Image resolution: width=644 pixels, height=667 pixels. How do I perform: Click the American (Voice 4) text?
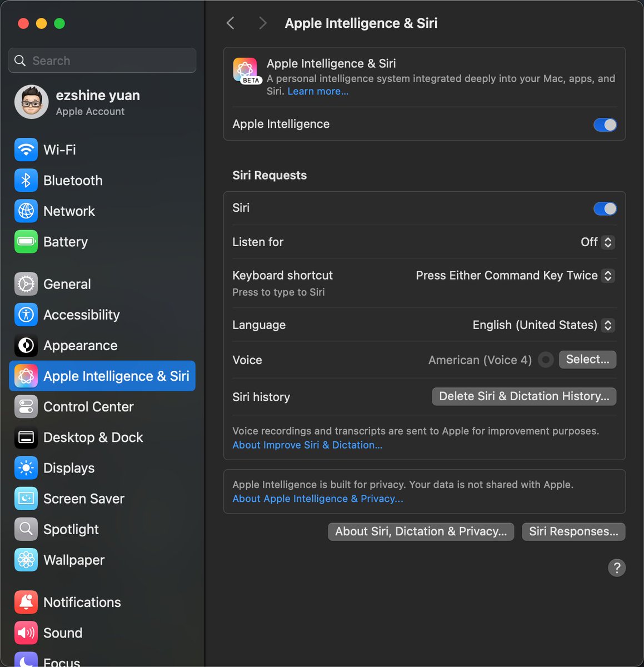(480, 360)
